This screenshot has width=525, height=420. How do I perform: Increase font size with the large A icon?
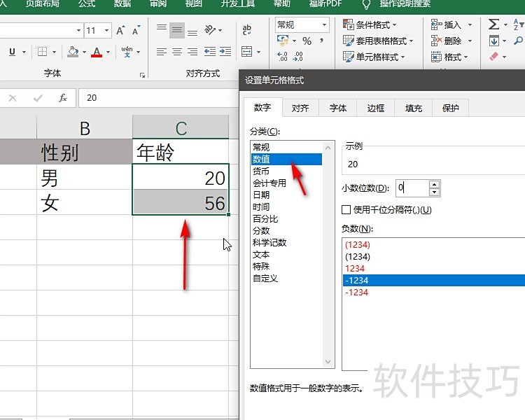point(120,31)
